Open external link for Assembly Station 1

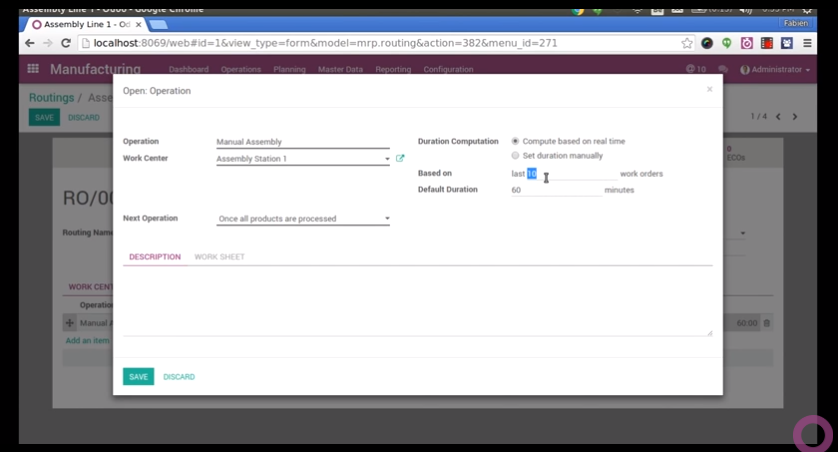(400, 159)
